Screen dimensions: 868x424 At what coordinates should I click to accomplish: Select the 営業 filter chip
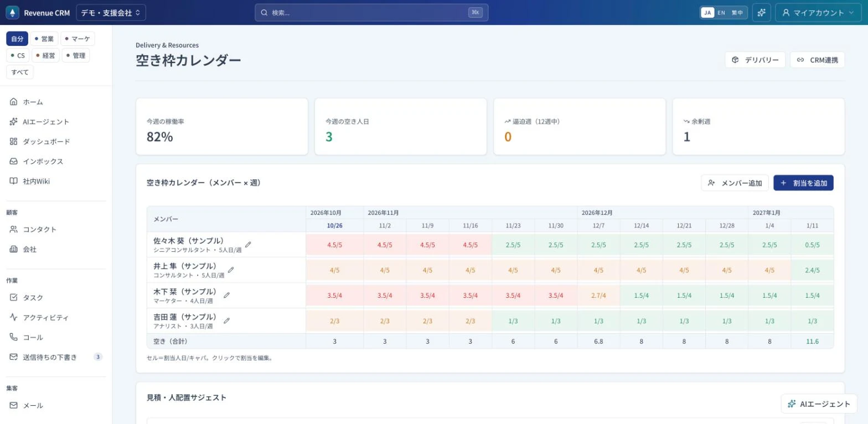tap(44, 39)
